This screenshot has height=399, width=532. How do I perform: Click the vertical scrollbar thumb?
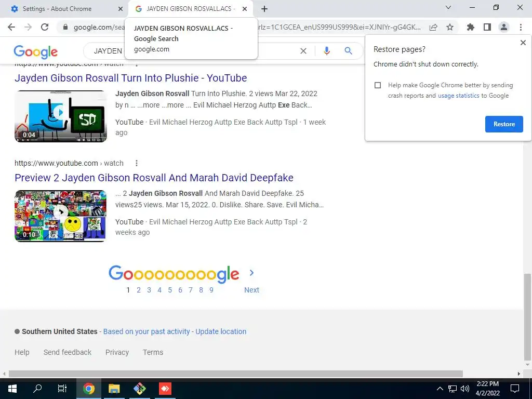tap(527, 317)
